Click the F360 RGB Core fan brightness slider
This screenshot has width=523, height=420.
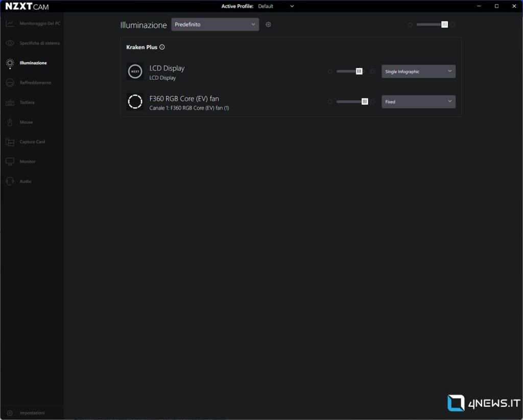[351, 102]
